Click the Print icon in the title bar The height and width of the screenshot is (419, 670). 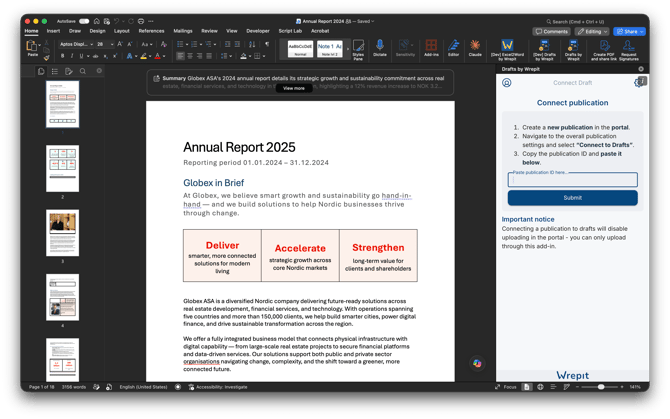coord(141,21)
